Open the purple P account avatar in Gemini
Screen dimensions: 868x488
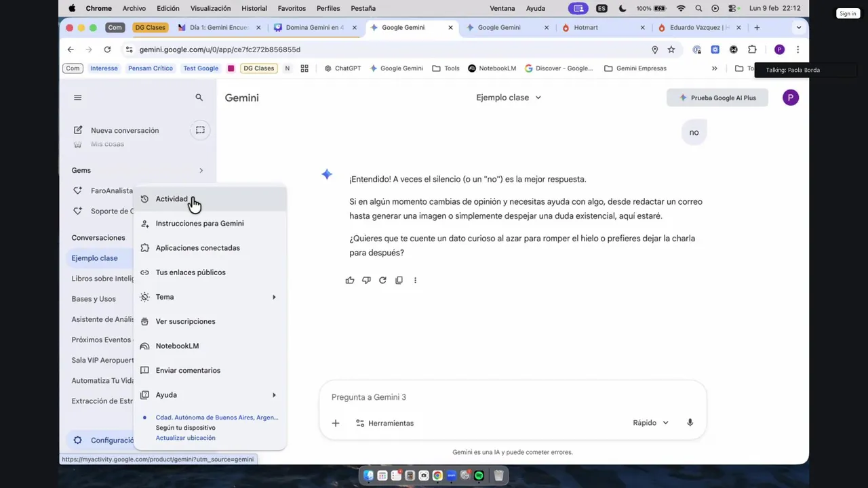(790, 98)
